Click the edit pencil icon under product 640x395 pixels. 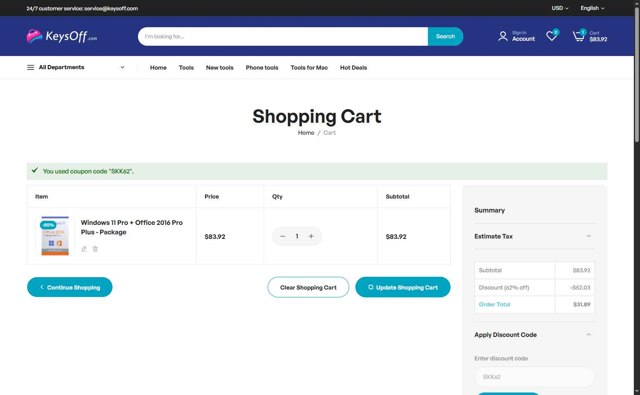tap(84, 249)
